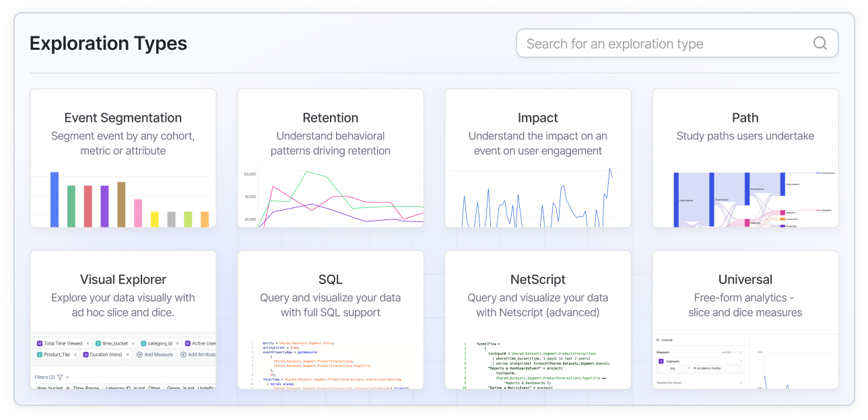Click the filter funnel icon beside Filters
Image resolution: width=868 pixels, height=420 pixels.
point(60,377)
